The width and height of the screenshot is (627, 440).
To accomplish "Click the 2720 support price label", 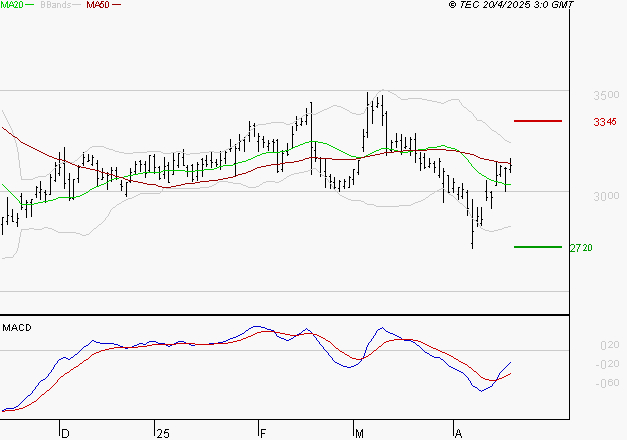I will pyautogui.click(x=581, y=247).
